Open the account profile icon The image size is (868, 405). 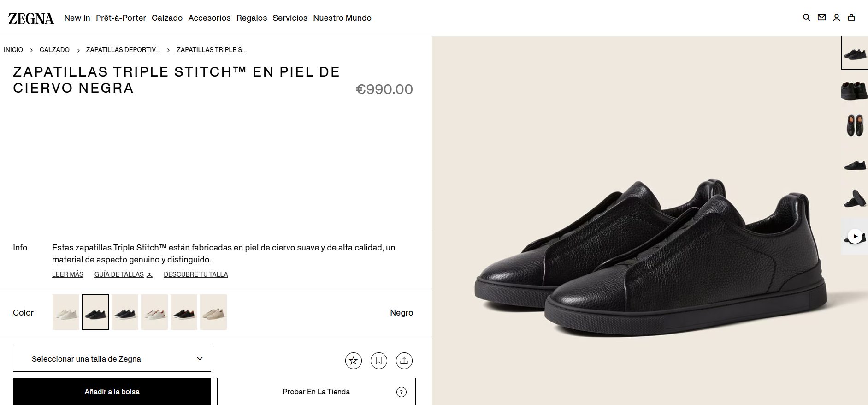837,18
